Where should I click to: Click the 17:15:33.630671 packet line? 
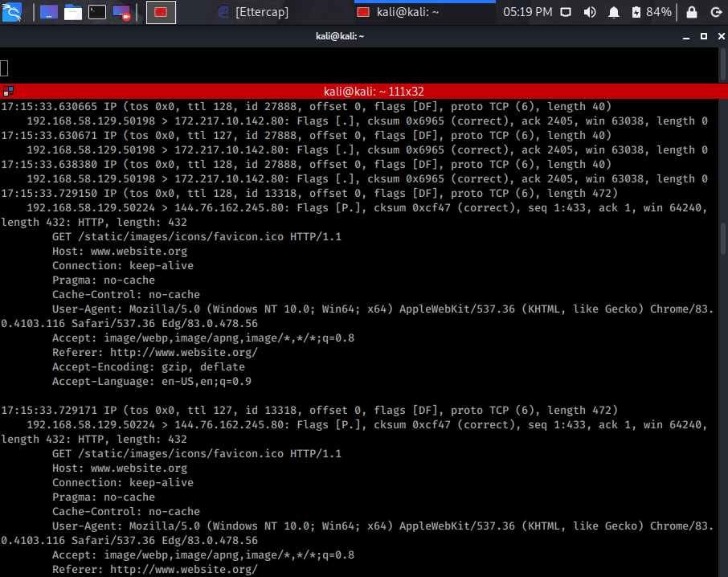coord(306,136)
